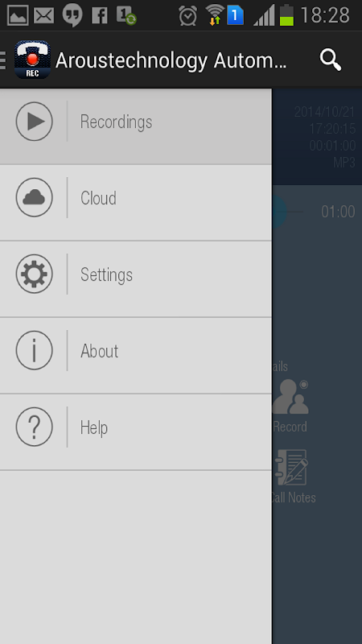Image resolution: width=362 pixels, height=644 pixels.
Task: Tap the Record contact icon
Action: tap(290, 397)
